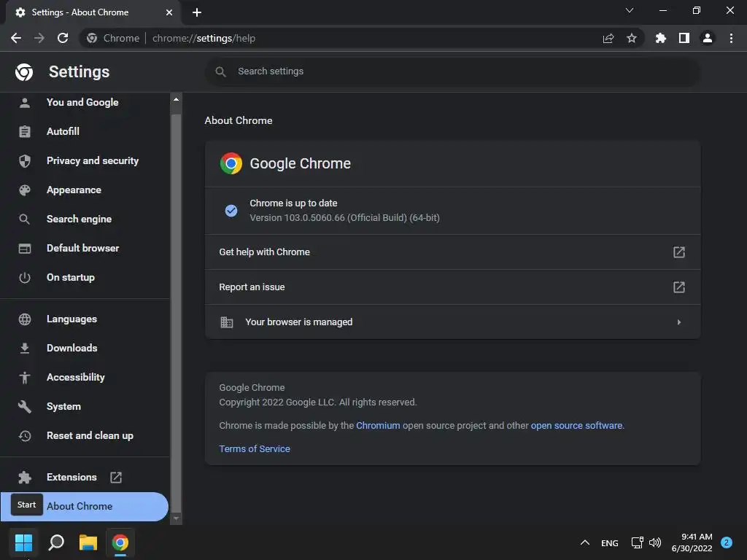Click the sidebar scrollbar thumb
This screenshot has width=747, height=560.
[x=177, y=312]
